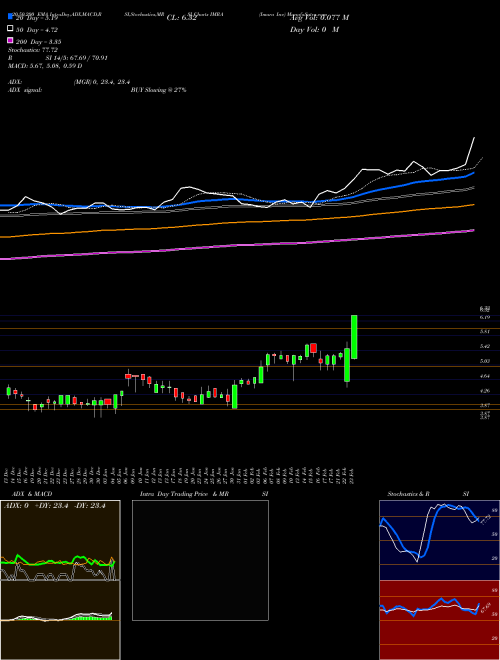Select the '50 Day = 4.72' legend text
This screenshot has height=660, width=500.
(37, 30)
